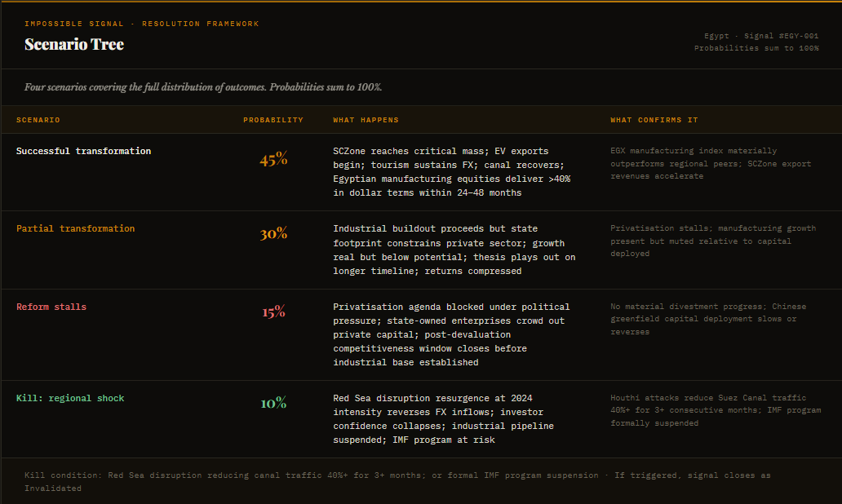This screenshot has height=504, width=842.
Task: Click the 45% probability value
Action: tap(273, 159)
